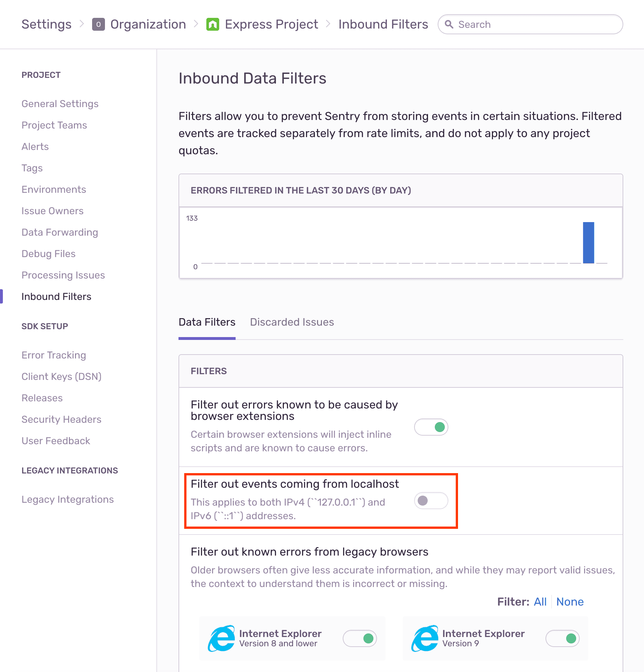644x672 pixels.
Task: Expand the chevron after Express Project breadcrumb
Action: 328,24
